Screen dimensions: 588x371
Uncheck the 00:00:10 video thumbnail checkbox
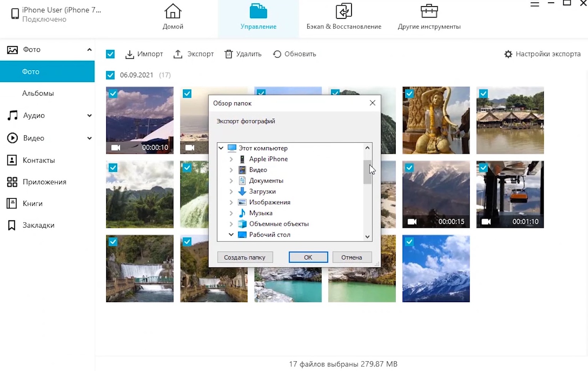coord(113,93)
